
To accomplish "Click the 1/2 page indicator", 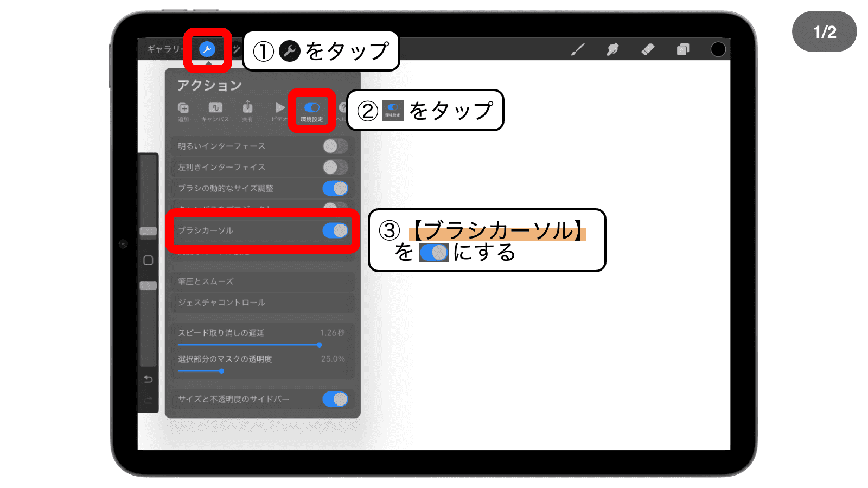I will [x=825, y=31].
